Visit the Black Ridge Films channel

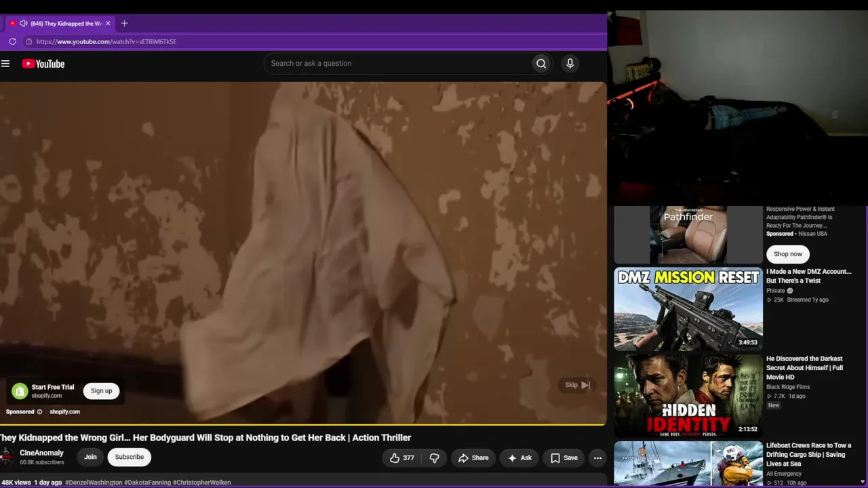point(788,387)
